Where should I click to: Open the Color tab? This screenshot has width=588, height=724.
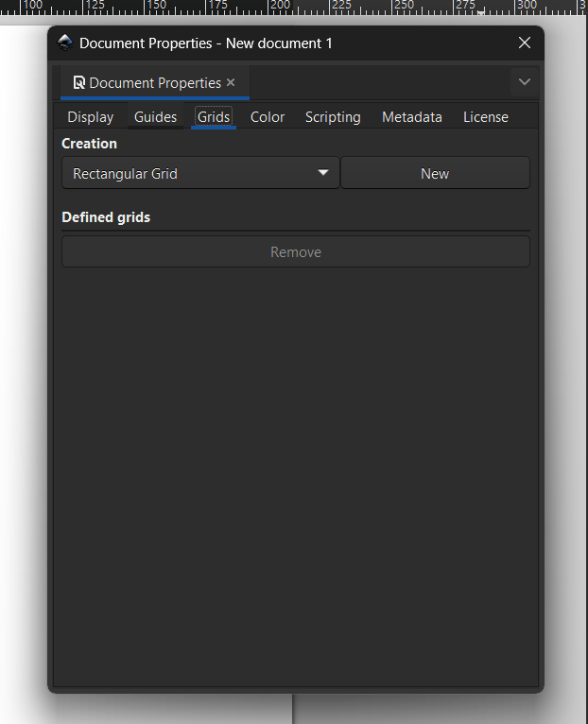coord(268,117)
